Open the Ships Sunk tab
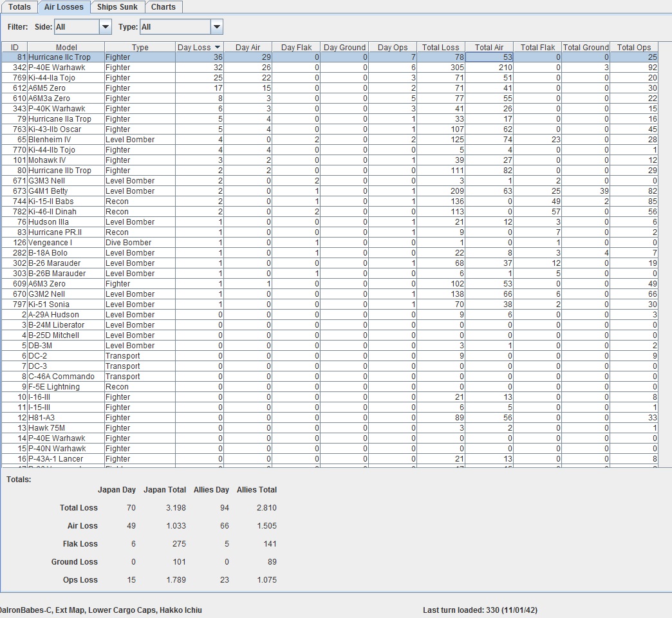Screen dimensions: 672x618 [117, 7]
